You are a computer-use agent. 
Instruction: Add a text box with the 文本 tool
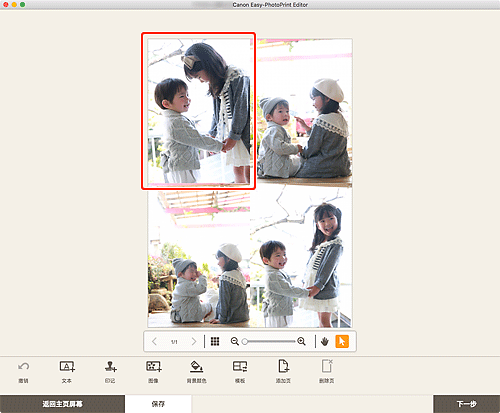tap(67, 367)
